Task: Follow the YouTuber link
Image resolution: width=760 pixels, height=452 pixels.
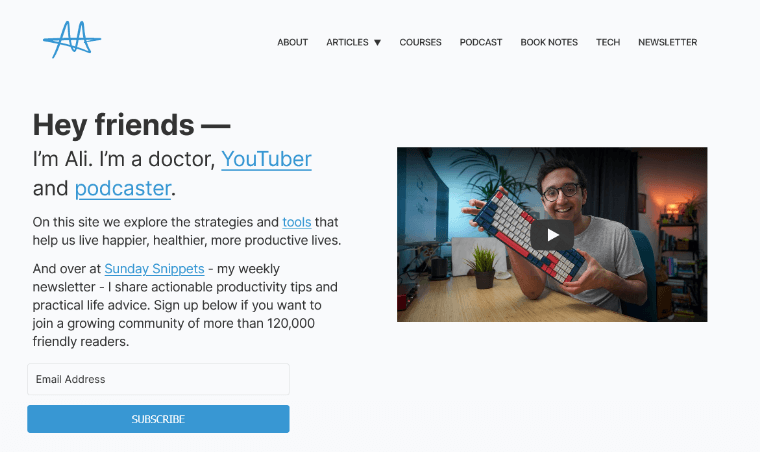Action: pos(266,159)
